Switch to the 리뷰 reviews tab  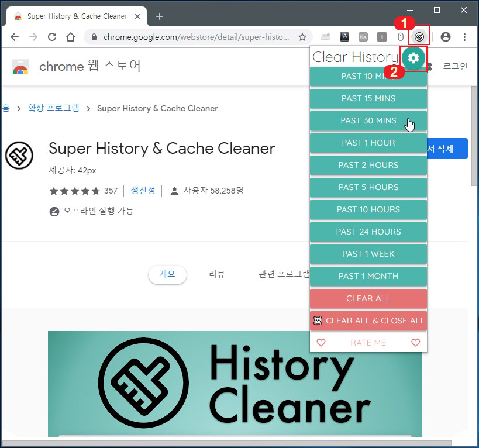pyautogui.click(x=216, y=274)
